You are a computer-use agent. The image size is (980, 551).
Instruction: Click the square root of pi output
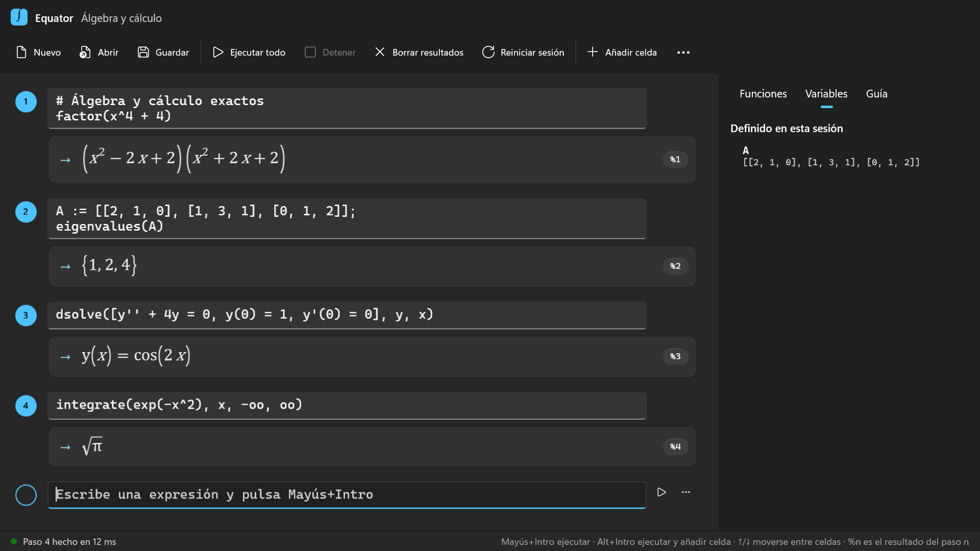[x=92, y=446]
